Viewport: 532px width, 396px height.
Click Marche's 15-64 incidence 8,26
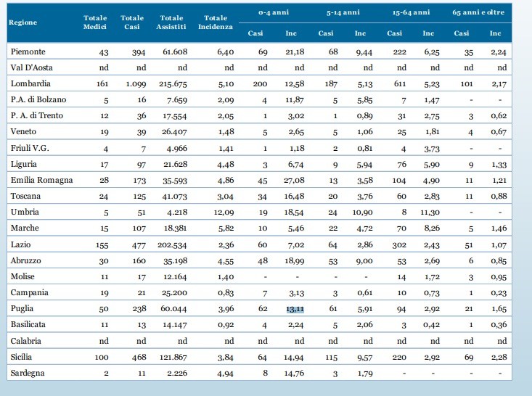[x=432, y=228]
